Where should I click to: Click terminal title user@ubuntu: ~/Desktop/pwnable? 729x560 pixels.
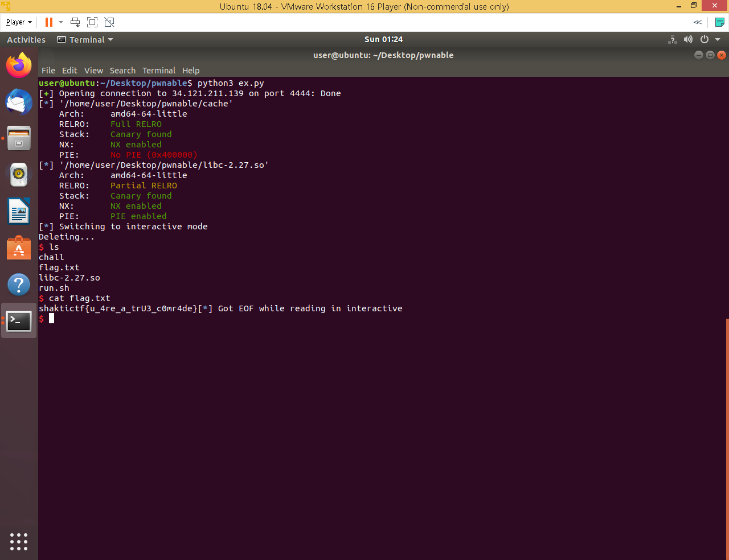(383, 55)
